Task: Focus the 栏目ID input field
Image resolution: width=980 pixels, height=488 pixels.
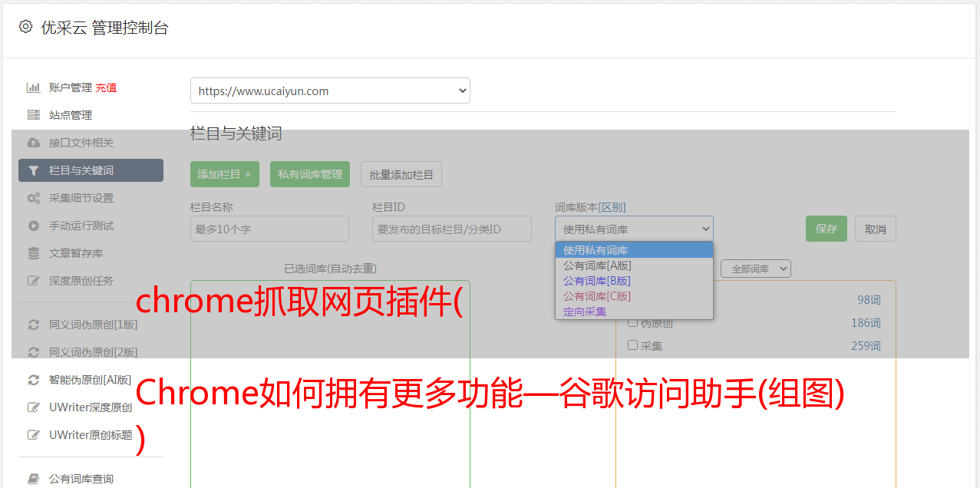Action: 452,229
